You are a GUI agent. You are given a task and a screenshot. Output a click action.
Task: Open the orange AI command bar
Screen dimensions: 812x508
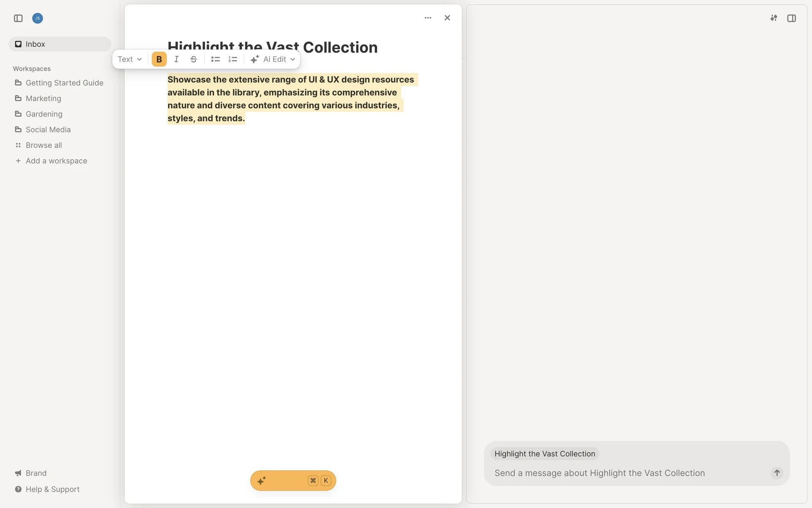(x=293, y=480)
